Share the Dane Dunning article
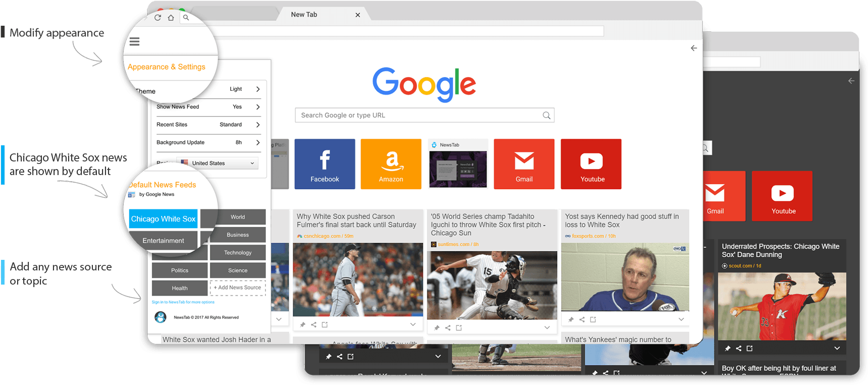The height and width of the screenshot is (385, 868). tap(739, 348)
